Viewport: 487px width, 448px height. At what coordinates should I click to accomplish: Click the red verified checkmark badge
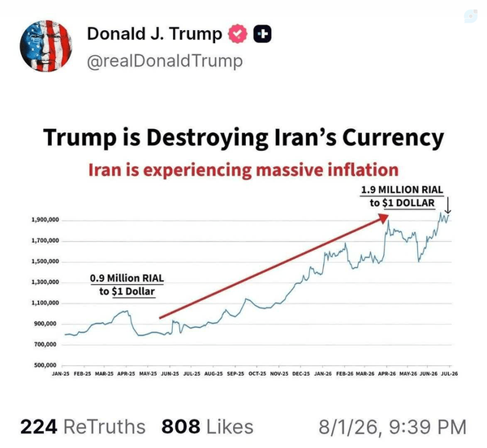click(238, 33)
